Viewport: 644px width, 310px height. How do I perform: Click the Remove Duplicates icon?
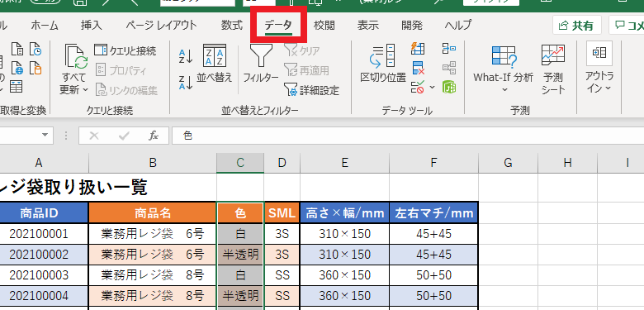[x=418, y=68]
